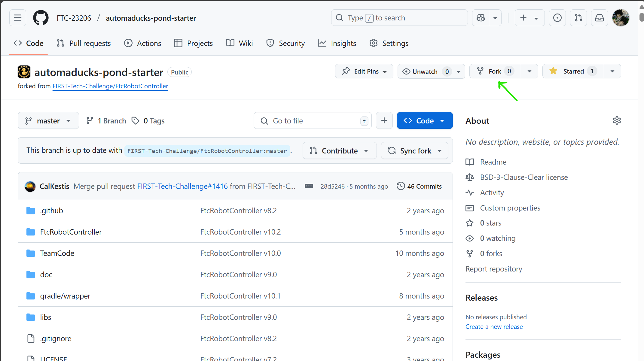
Task: Click Report repository link
Action: click(494, 269)
